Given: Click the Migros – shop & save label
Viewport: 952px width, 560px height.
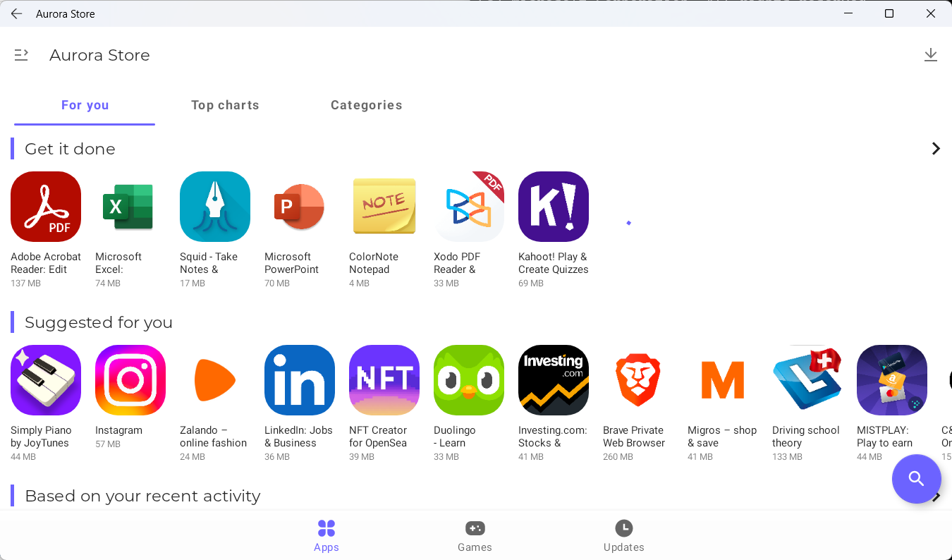Looking at the screenshot, I should (722, 437).
